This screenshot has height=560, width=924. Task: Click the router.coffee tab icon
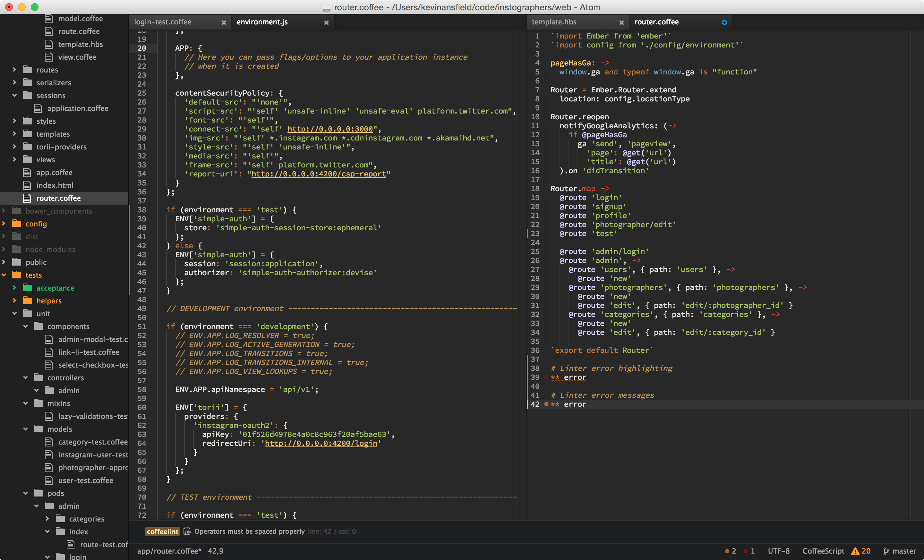(x=724, y=21)
